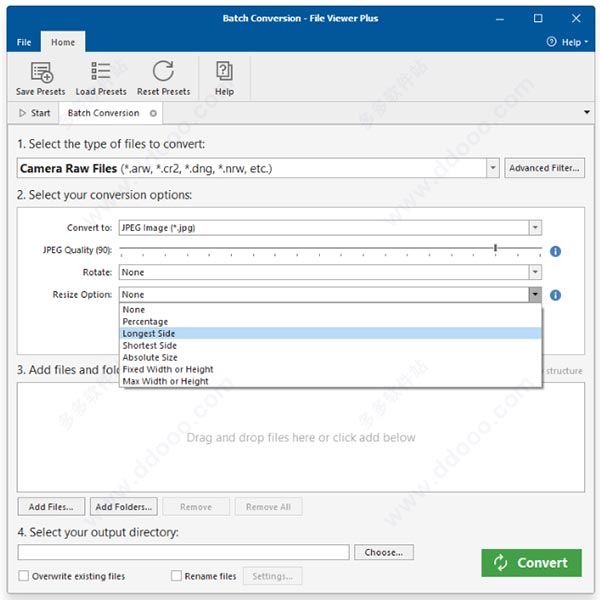Expand the Convert to dropdown
This screenshot has height=600, width=600.
coord(535,228)
